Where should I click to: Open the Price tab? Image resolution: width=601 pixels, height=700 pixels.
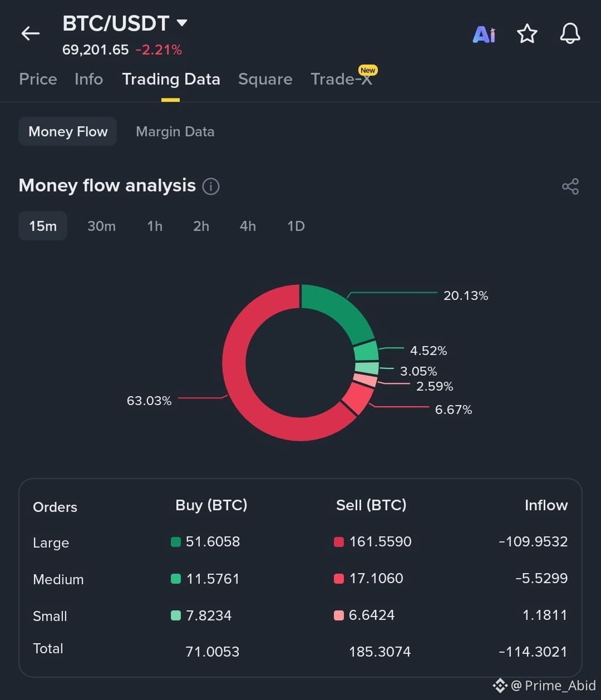pos(38,79)
